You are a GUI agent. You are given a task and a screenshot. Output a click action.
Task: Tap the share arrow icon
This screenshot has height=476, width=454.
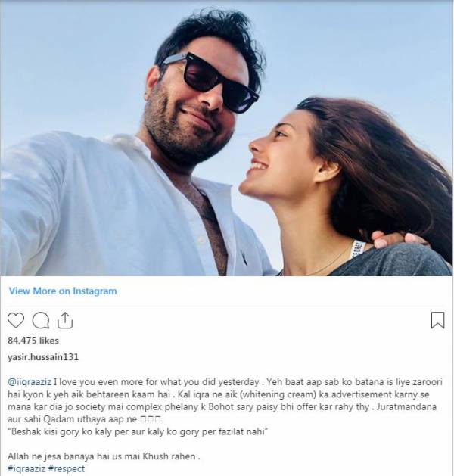point(65,320)
